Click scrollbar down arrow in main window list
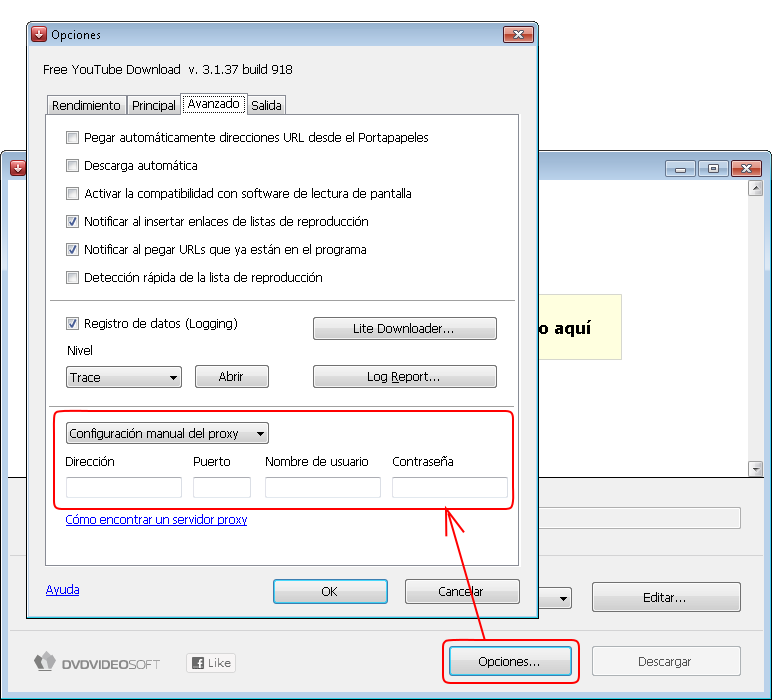Viewport: 772px width, 700px height. (755, 469)
